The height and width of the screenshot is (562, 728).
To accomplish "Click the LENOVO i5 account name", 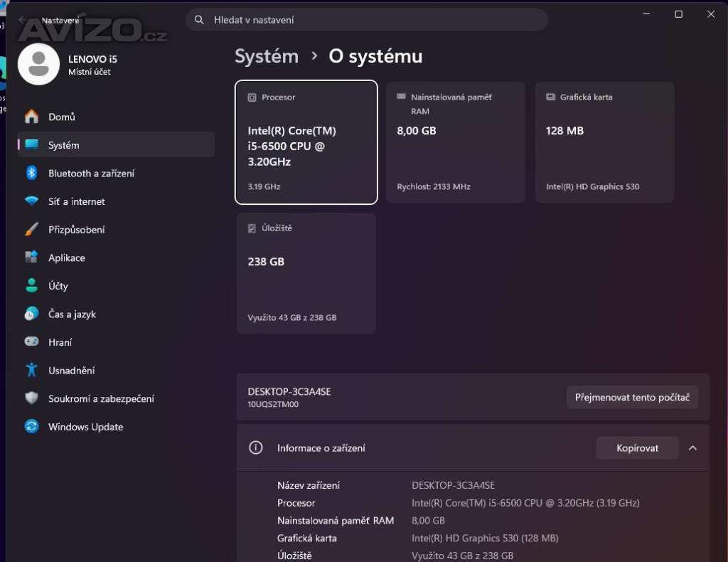I will 93,59.
